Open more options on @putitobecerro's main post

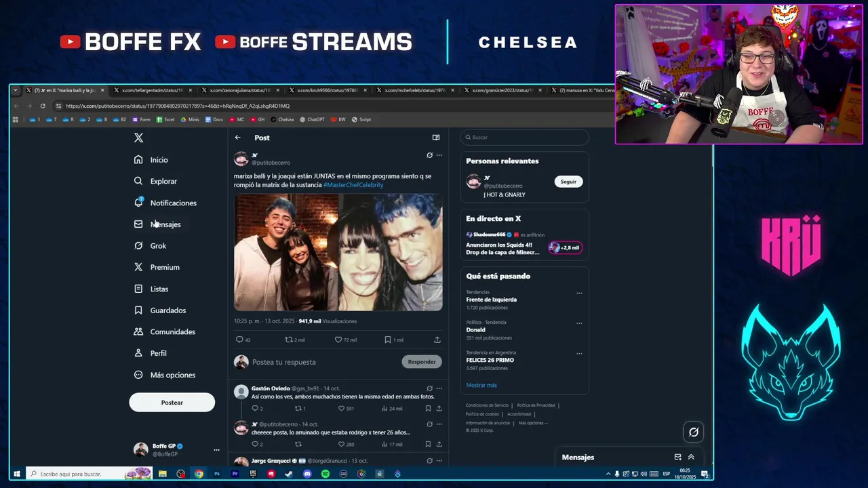point(439,155)
